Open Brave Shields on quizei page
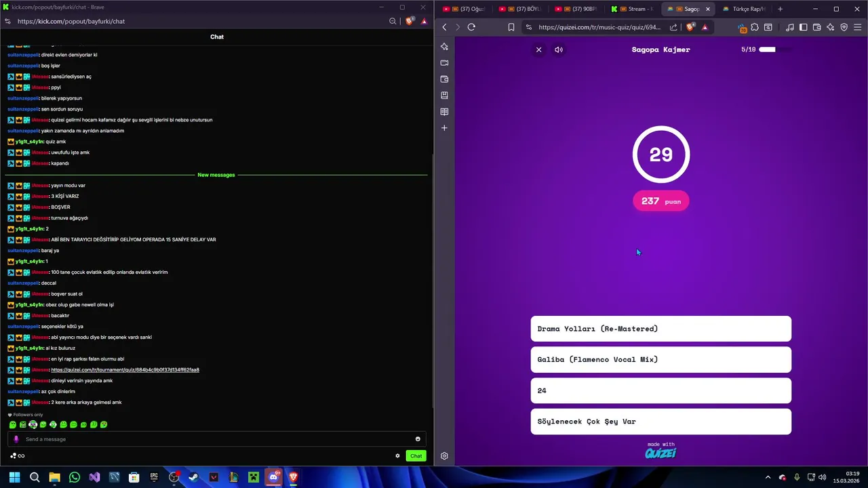This screenshot has height=488, width=868. (690, 27)
